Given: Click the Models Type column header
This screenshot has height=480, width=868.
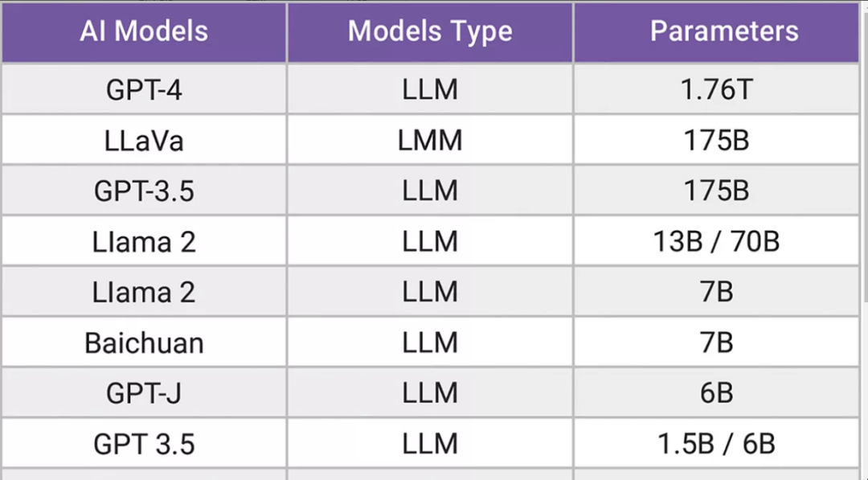Looking at the screenshot, I should point(430,31).
